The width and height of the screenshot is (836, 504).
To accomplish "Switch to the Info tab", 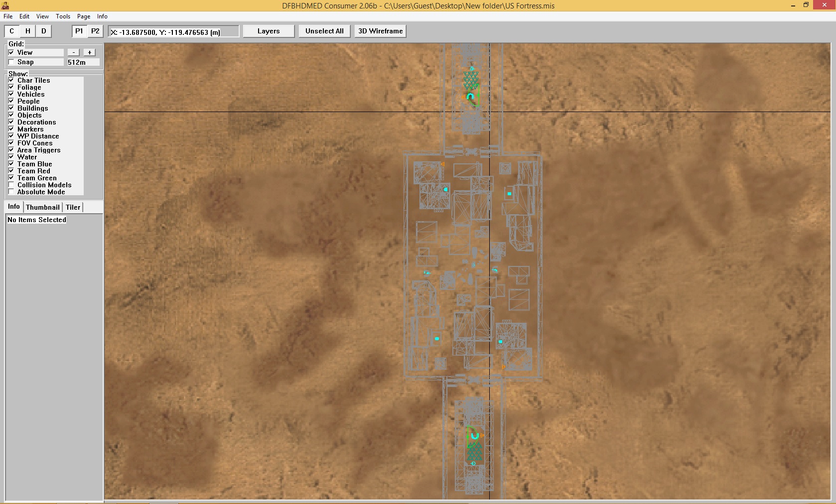I will pos(14,207).
